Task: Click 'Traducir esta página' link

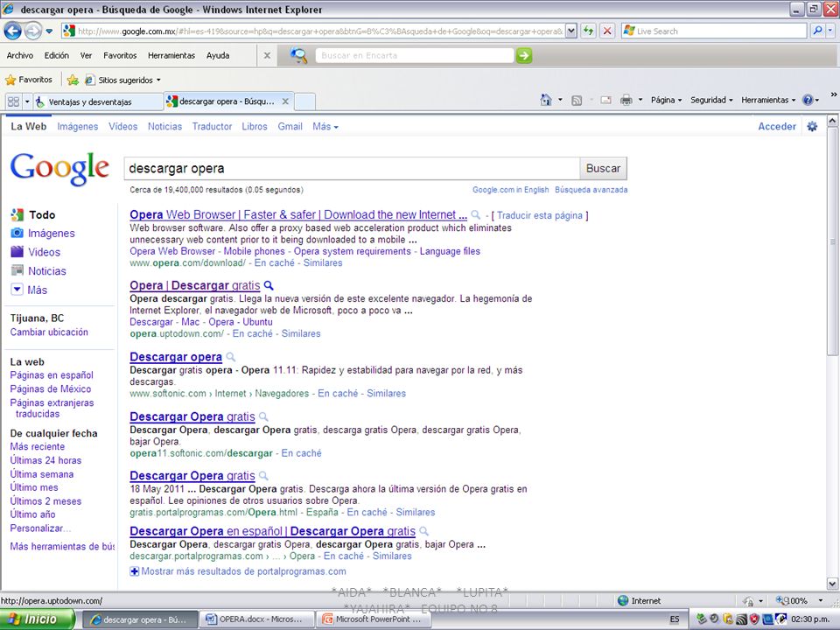Action: click(540, 215)
